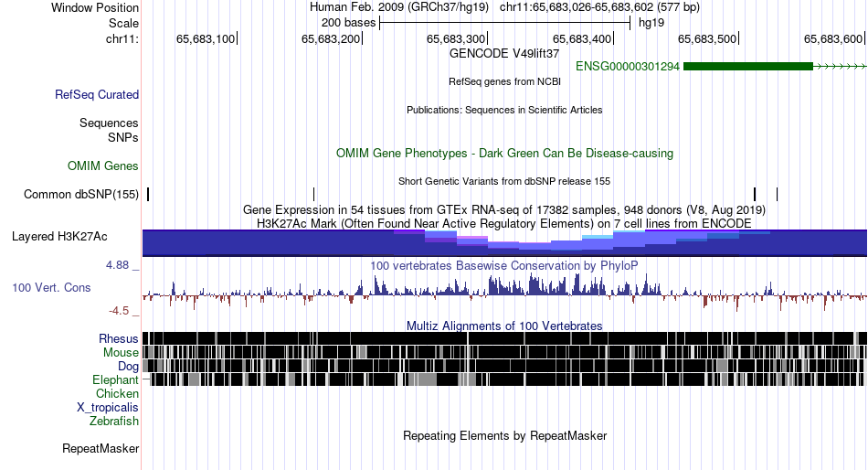868x470 pixels.
Task: Click the 4.88 PhyloP upper limit value
Action: pos(117,265)
